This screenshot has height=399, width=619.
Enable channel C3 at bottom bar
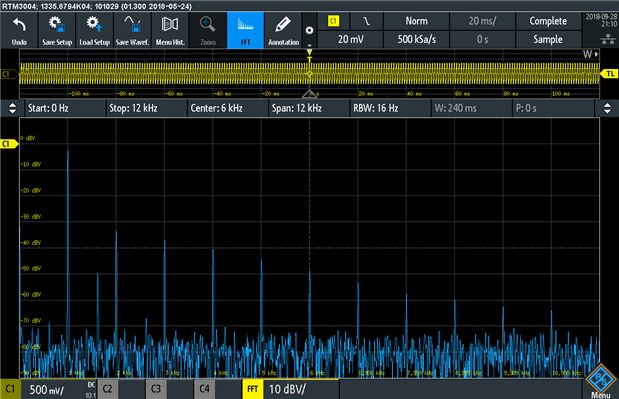point(156,389)
